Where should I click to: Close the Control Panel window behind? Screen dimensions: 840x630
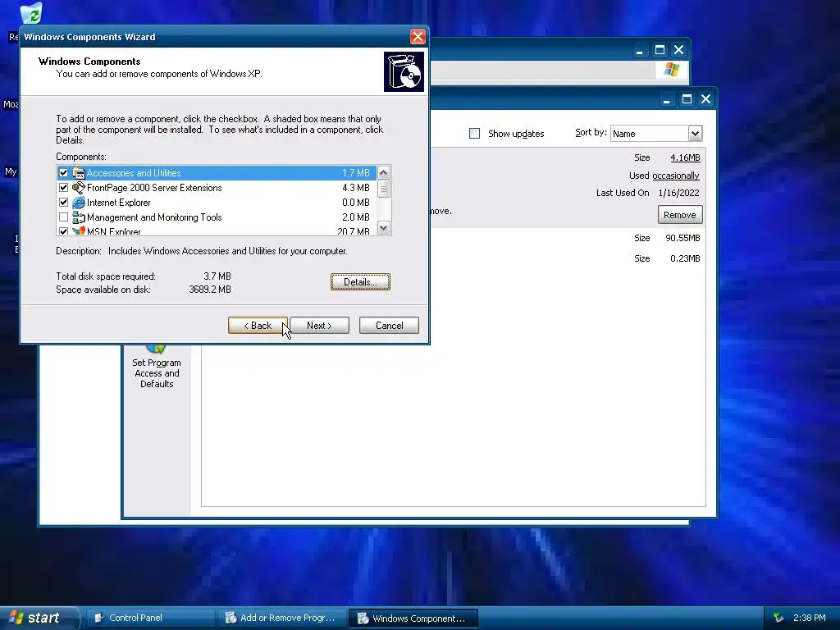(x=678, y=50)
